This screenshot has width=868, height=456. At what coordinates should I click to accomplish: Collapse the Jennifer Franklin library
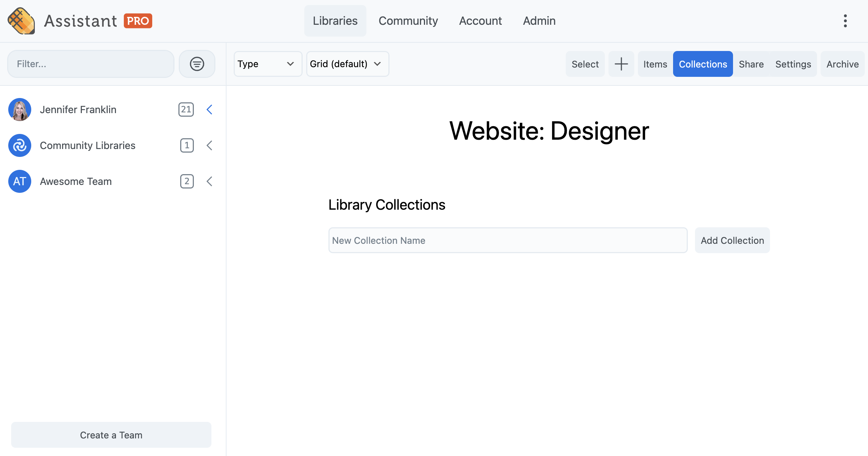pos(210,110)
